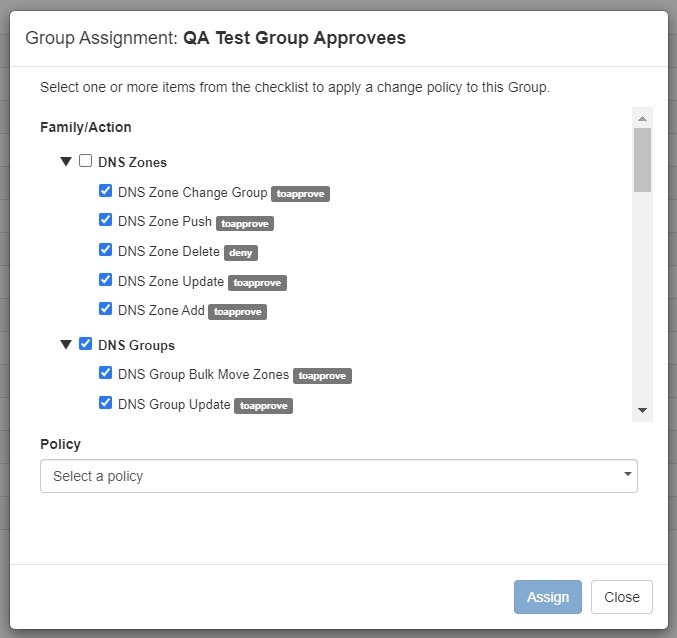Click the deny badge on DNS Zone Delete
677x638 pixels.
click(241, 253)
